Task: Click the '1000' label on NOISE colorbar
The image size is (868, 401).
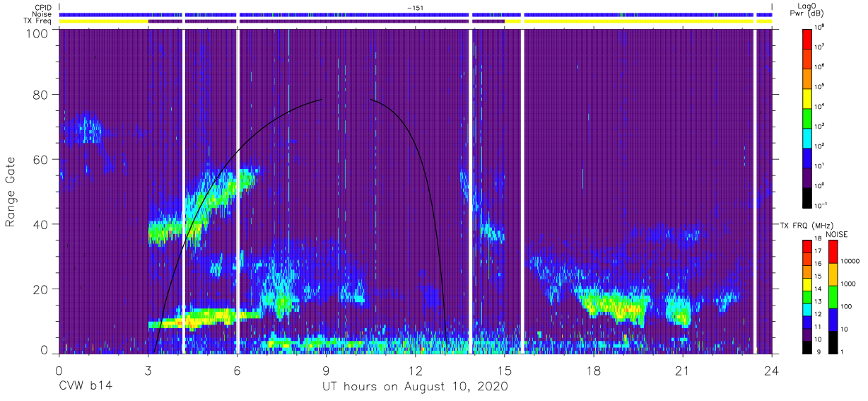Action: coord(849,285)
